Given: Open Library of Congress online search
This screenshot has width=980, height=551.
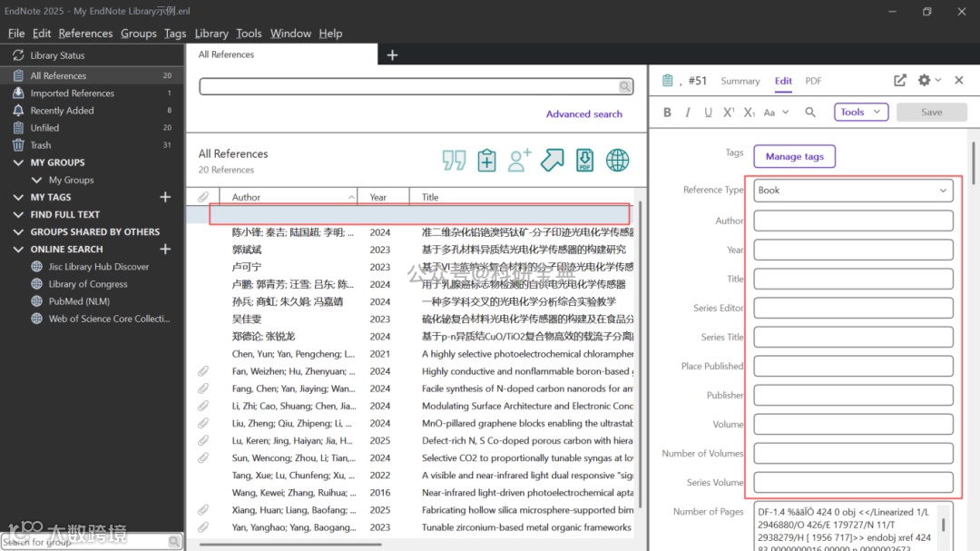Looking at the screenshot, I should pos(88,284).
